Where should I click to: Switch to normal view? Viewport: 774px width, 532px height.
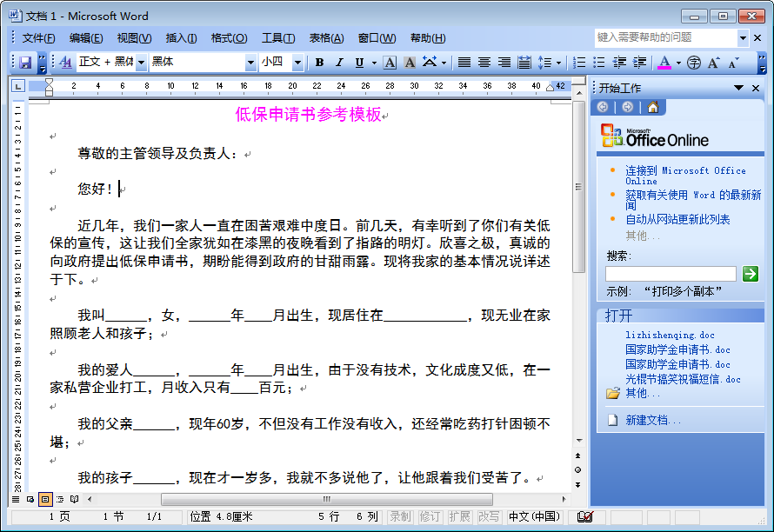[x=16, y=500]
